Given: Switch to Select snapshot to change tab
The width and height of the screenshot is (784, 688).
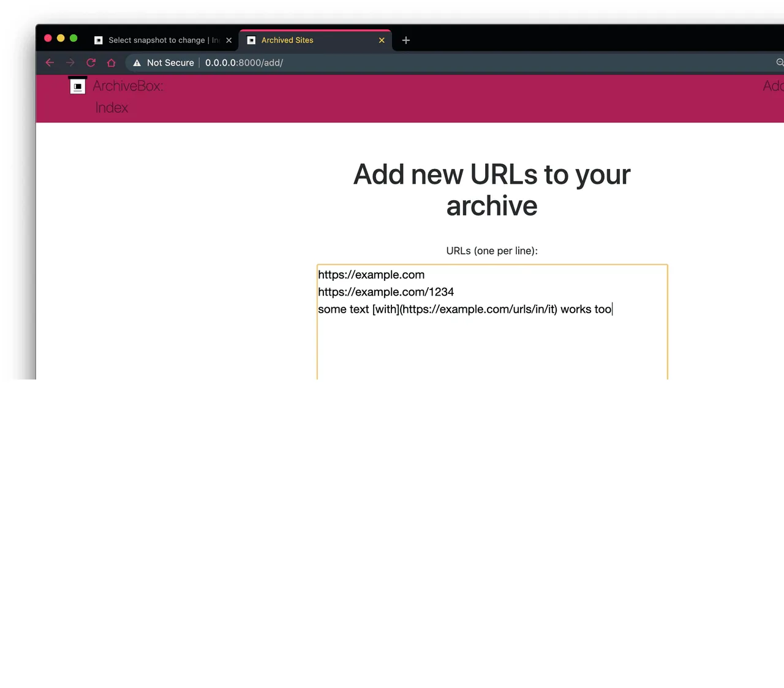Looking at the screenshot, I should click(163, 40).
